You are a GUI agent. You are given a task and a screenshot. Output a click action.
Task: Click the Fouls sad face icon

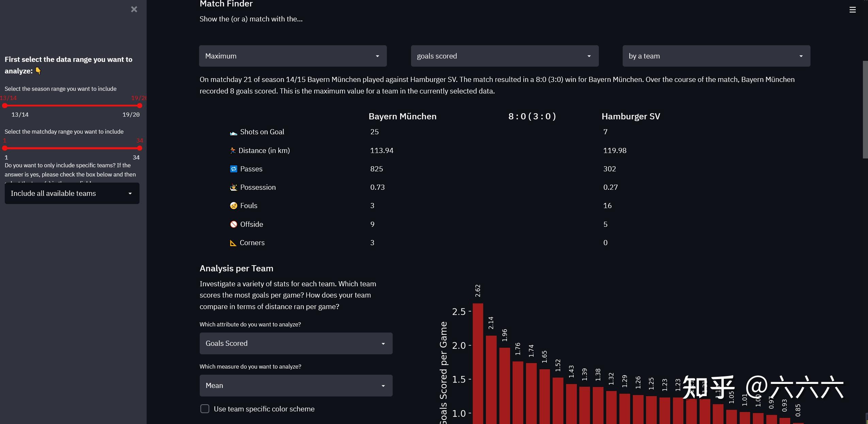point(233,206)
